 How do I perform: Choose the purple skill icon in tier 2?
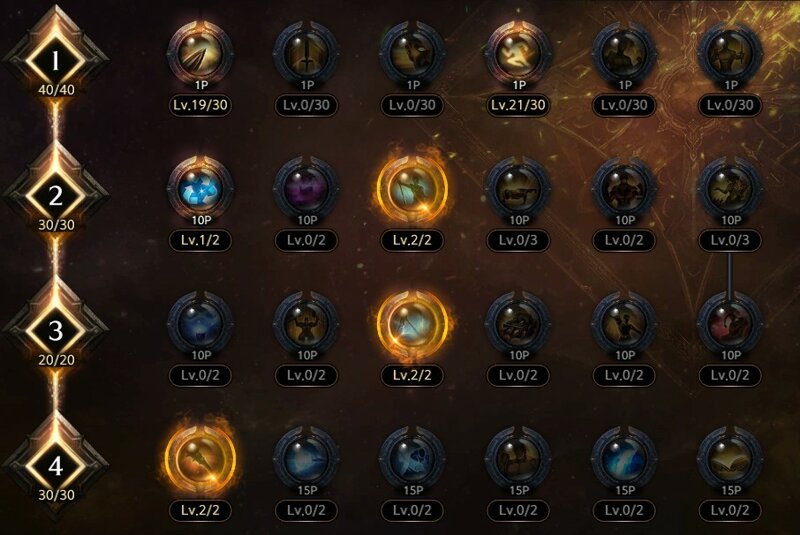tap(307, 189)
